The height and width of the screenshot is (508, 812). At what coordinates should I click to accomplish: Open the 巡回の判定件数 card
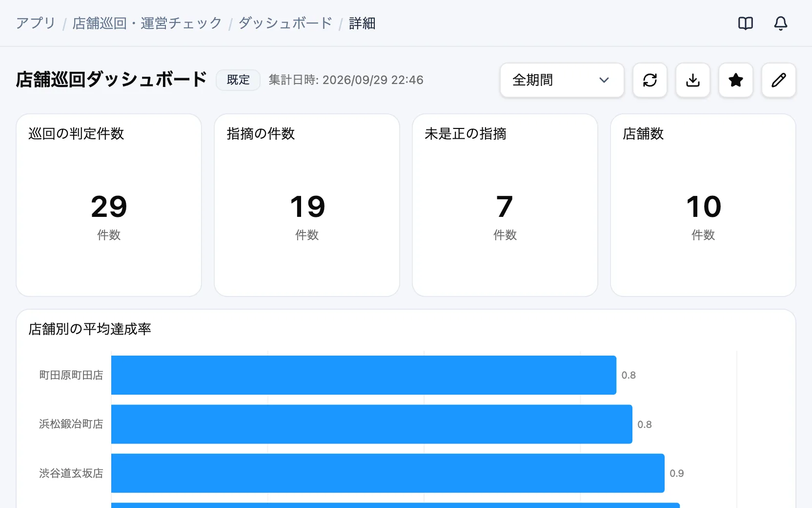[x=109, y=205]
